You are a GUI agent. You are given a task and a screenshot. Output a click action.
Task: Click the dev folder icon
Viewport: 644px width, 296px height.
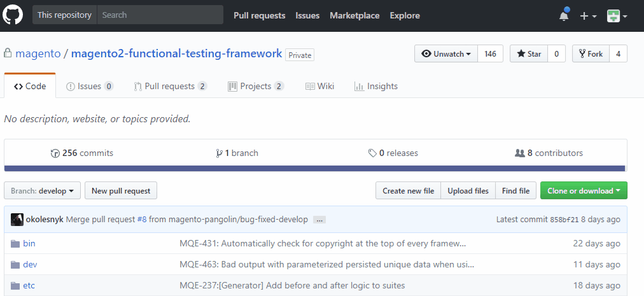pos(15,264)
